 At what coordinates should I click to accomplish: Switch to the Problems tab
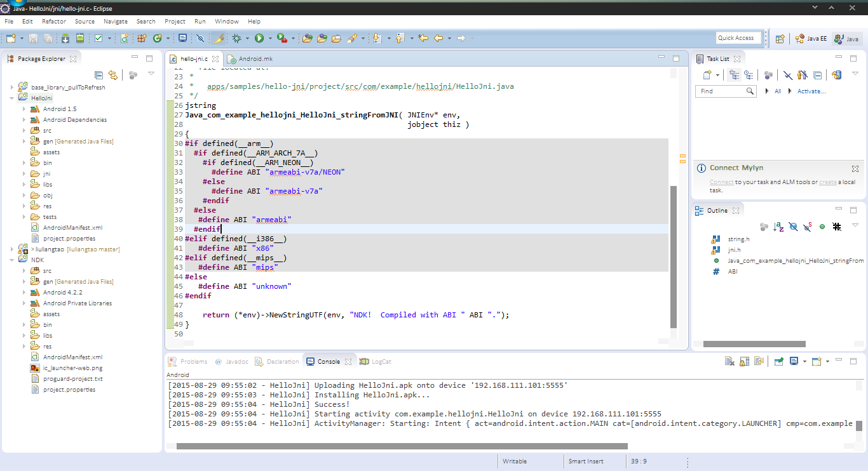coord(188,362)
